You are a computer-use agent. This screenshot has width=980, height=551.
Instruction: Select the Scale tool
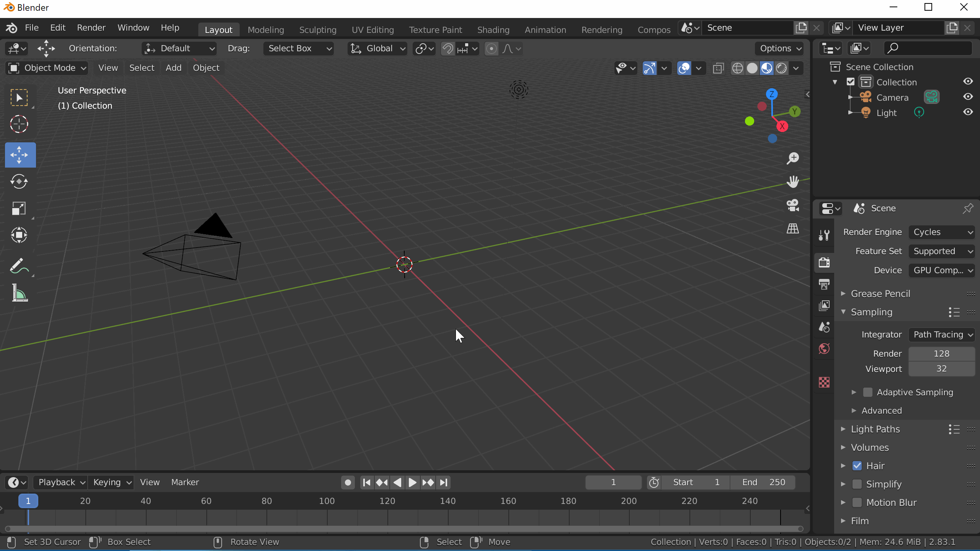[x=19, y=209]
